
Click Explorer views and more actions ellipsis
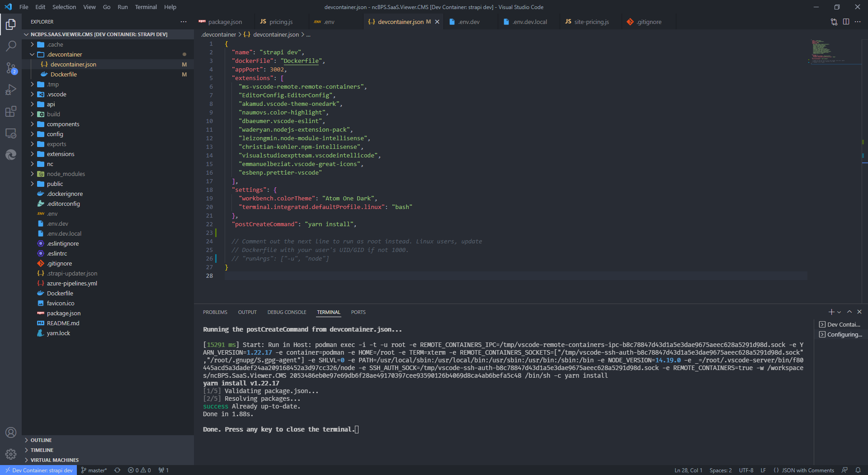[183, 22]
